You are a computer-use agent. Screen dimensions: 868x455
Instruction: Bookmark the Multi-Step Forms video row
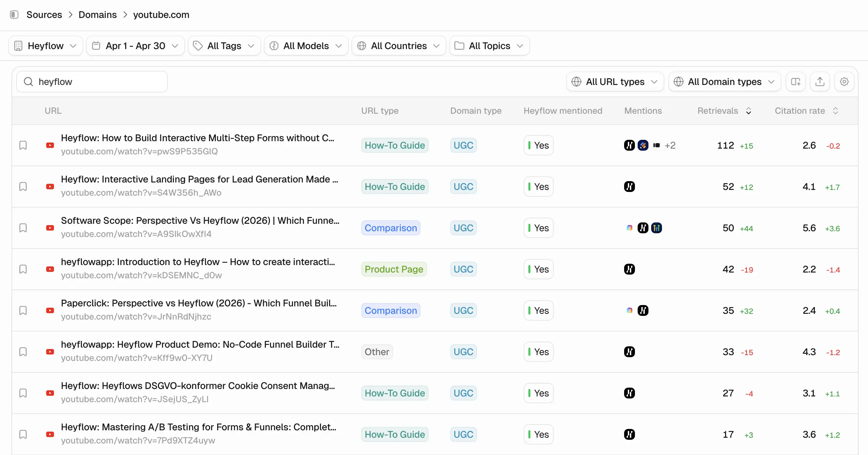[x=23, y=145]
